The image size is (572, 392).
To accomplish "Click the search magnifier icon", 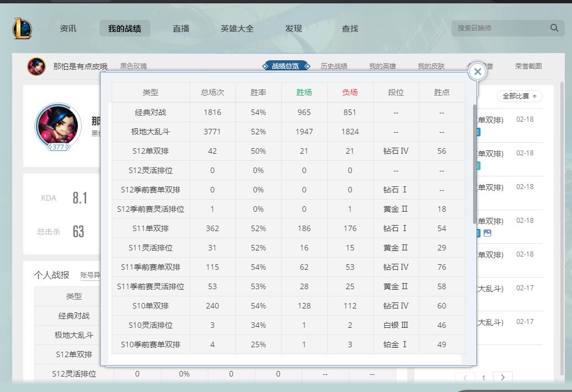I will coord(554,28).
